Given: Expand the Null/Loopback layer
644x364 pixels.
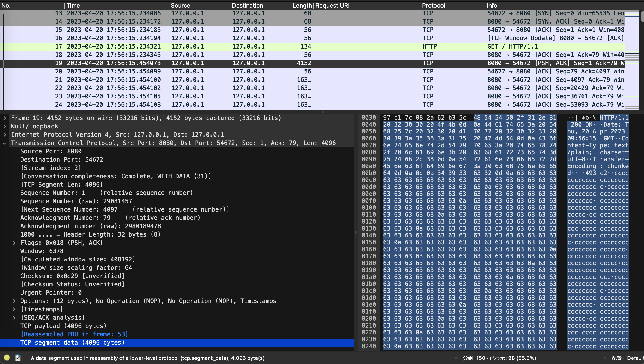Looking at the screenshot, I should pos(4,126).
